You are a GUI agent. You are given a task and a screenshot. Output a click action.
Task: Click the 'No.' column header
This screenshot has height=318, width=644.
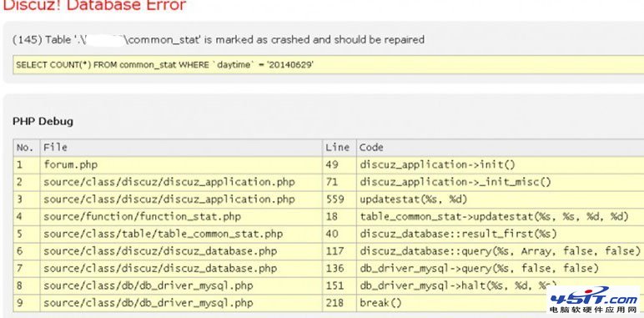click(27, 148)
